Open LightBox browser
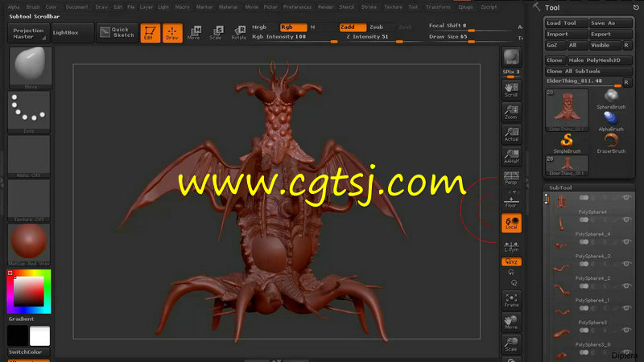The image size is (644, 362). coord(72,33)
